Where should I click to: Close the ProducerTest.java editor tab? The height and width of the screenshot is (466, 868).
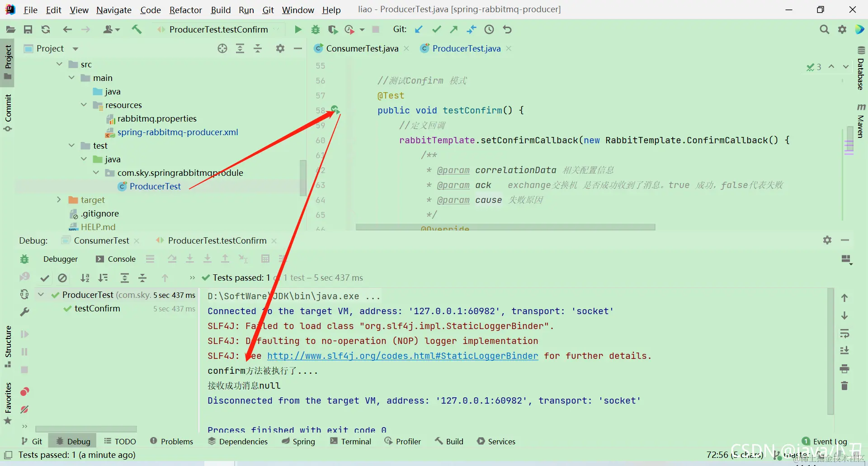tap(509, 48)
